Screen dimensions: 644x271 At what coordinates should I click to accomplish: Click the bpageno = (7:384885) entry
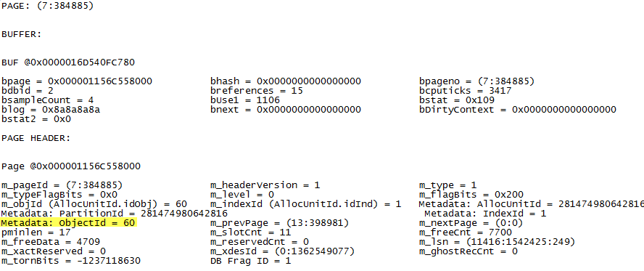477,81
